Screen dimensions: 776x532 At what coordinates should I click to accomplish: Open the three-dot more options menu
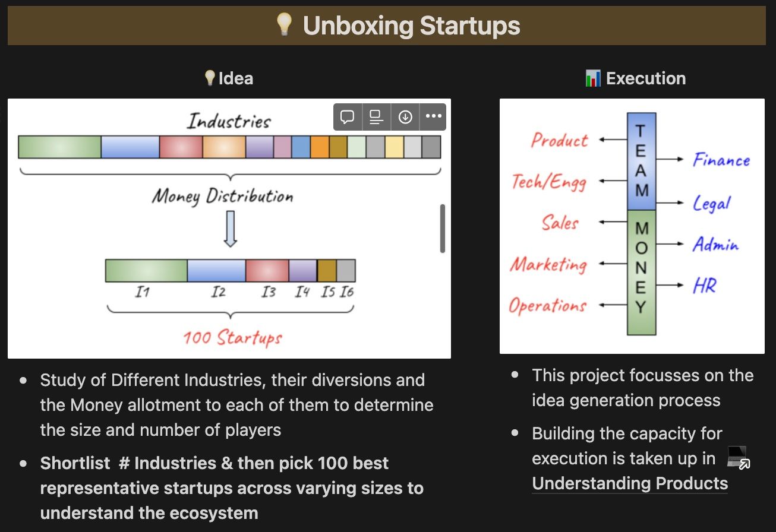coord(434,117)
